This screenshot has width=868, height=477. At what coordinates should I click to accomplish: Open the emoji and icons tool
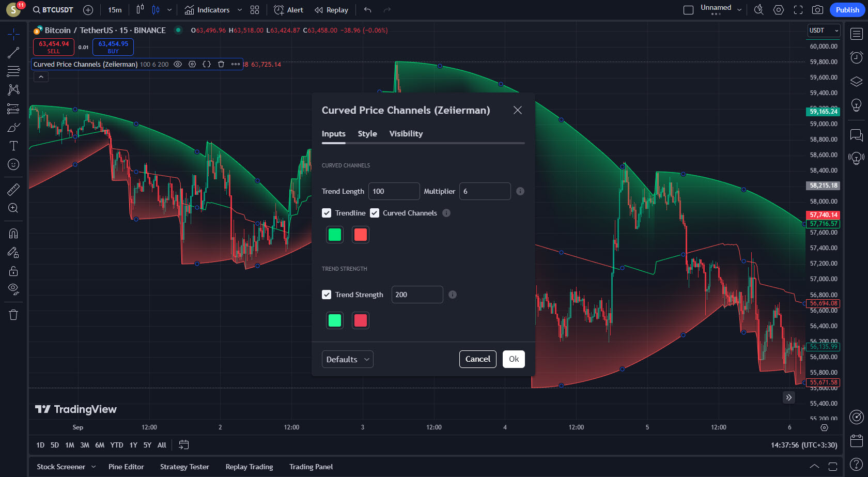(x=13, y=164)
